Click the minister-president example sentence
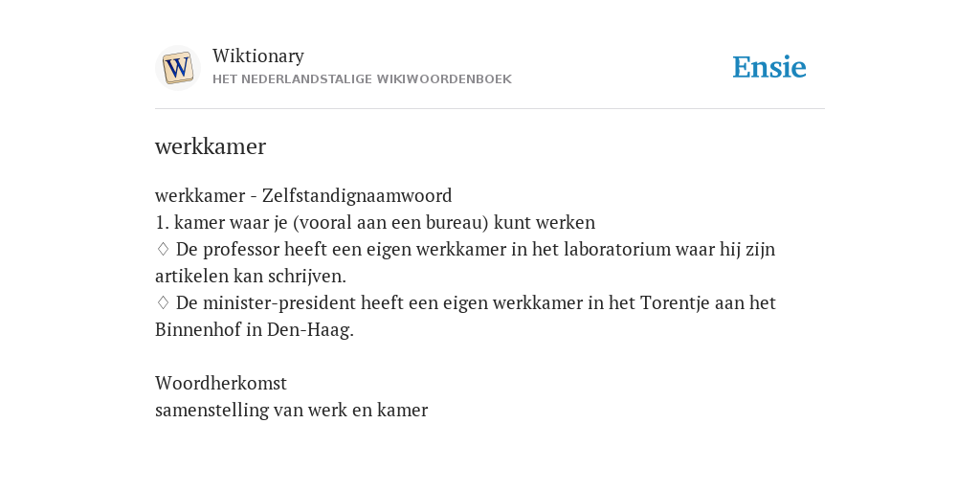 click(x=466, y=316)
